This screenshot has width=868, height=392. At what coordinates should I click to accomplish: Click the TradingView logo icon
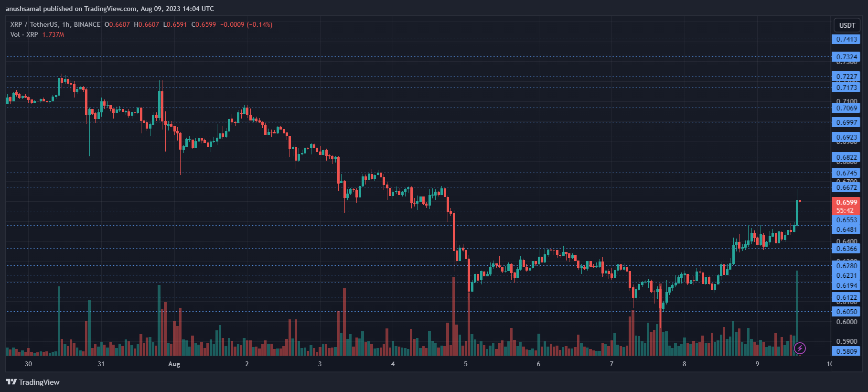(x=11, y=382)
